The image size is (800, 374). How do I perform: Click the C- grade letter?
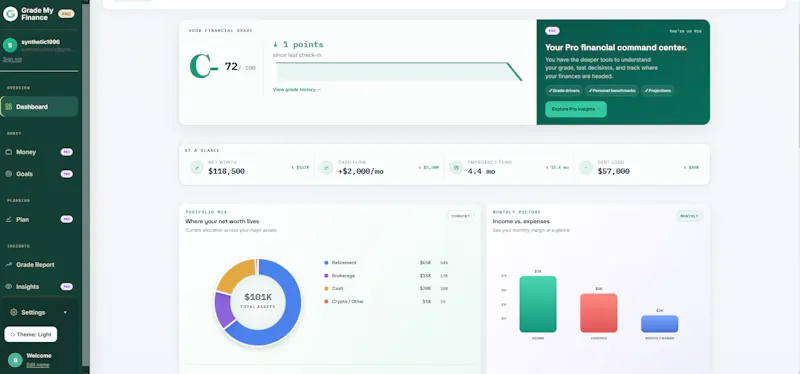point(203,66)
